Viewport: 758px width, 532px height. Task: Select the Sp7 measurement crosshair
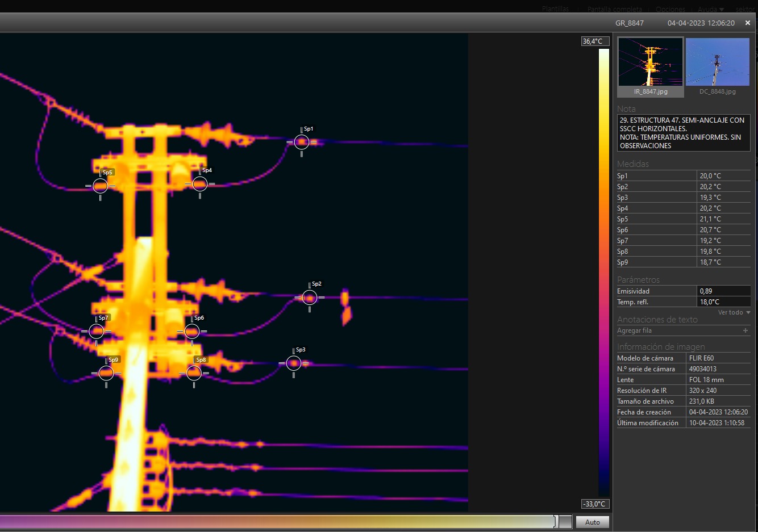tap(97, 331)
